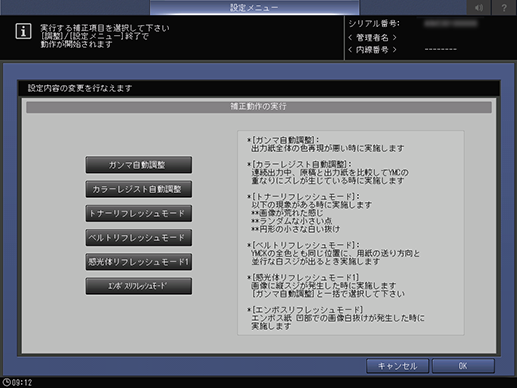Screen dimensions: 517x388
Task: Click the information icon beside the message
Action: [x=23, y=31]
